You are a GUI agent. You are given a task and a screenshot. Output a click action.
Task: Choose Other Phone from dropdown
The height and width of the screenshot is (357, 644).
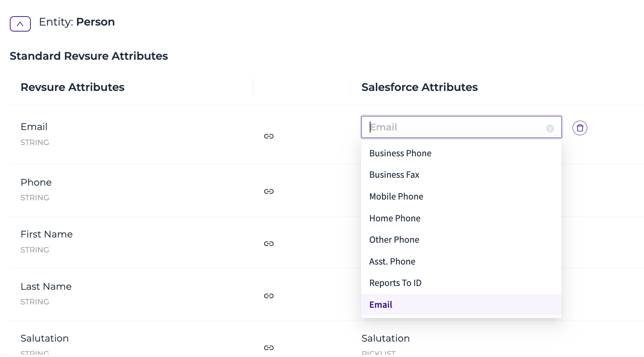pos(461,240)
